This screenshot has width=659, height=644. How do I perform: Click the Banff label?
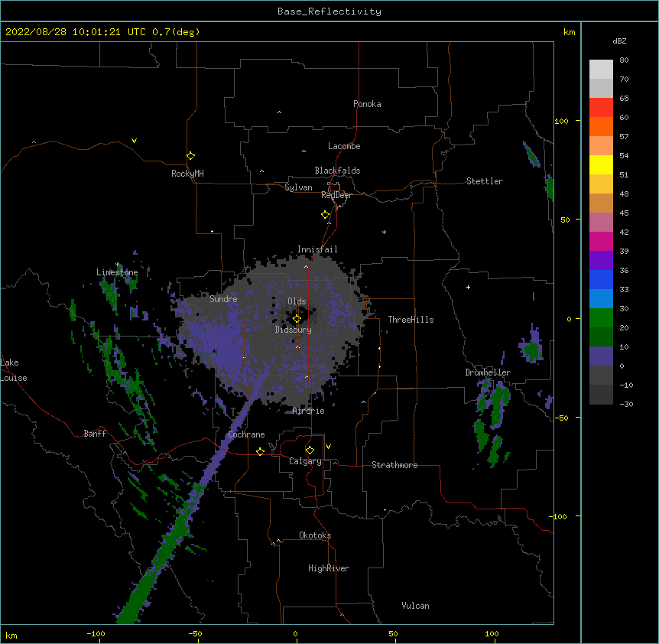click(x=95, y=434)
